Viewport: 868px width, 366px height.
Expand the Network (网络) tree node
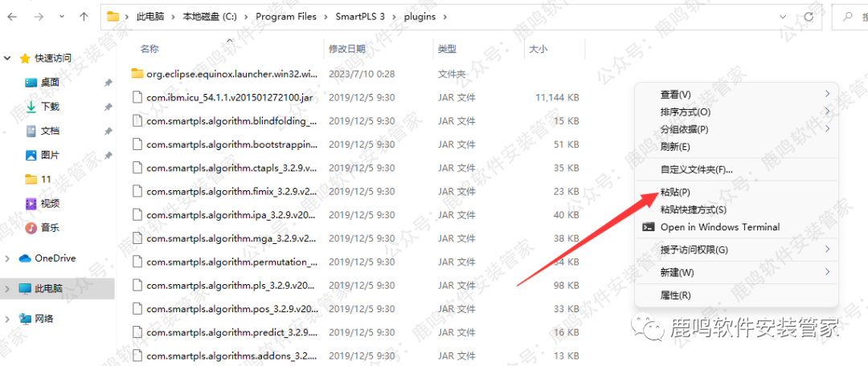(8, 319)
